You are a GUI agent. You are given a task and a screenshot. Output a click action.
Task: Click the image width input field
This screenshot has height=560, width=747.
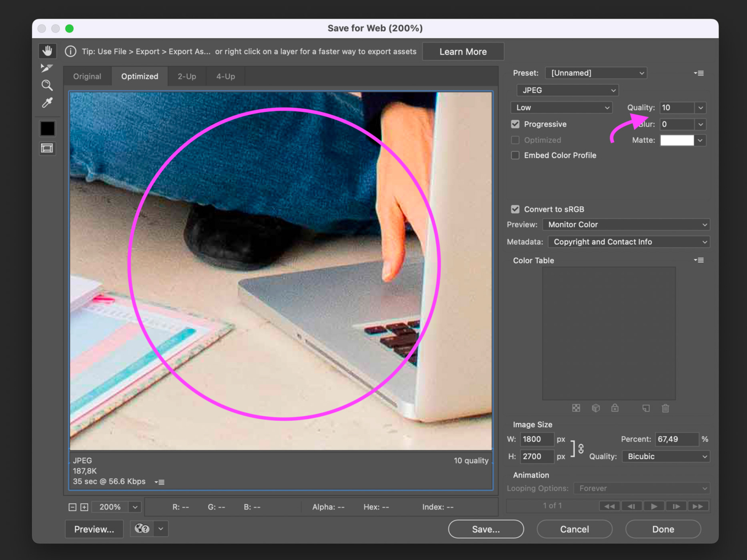[536, 439]
